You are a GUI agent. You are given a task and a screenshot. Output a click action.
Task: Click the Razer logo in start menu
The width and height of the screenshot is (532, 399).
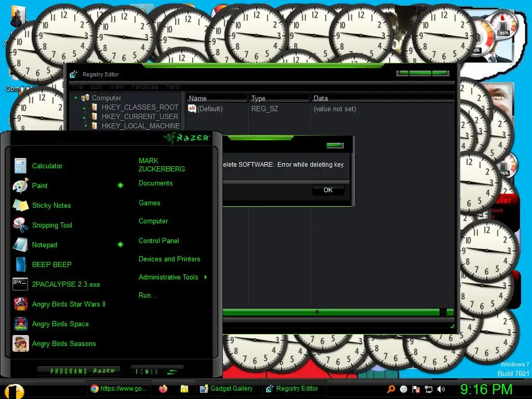(x=187, y=137)
